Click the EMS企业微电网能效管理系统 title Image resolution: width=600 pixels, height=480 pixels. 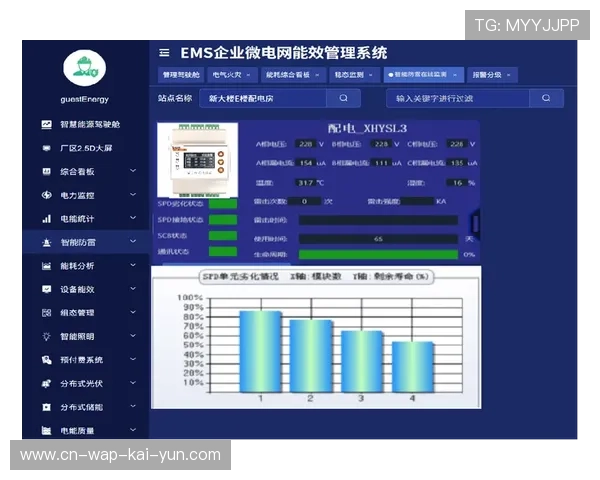(284, 53)
